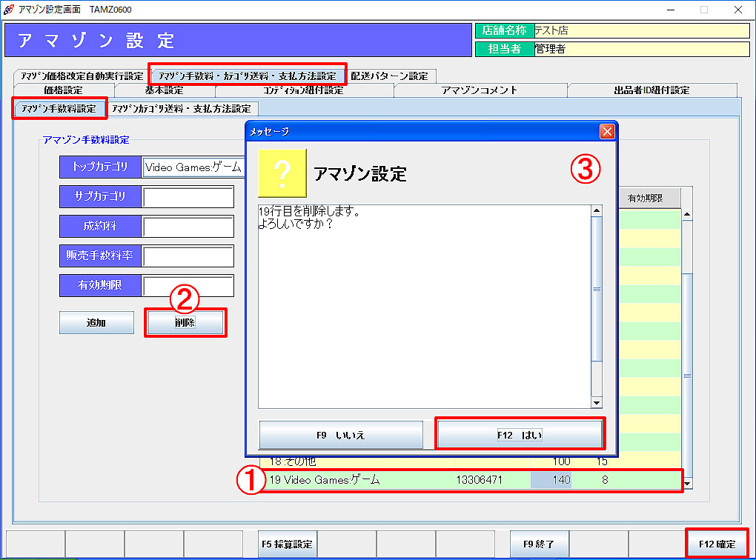The width and height of the screenshot is (756, 560).
Task: Switch to the 配送パターン設定 tab
Action: click(389, 76)
